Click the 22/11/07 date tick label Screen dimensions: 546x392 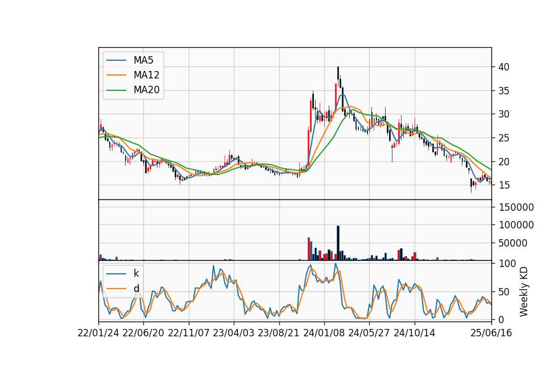tap(189, 333)
